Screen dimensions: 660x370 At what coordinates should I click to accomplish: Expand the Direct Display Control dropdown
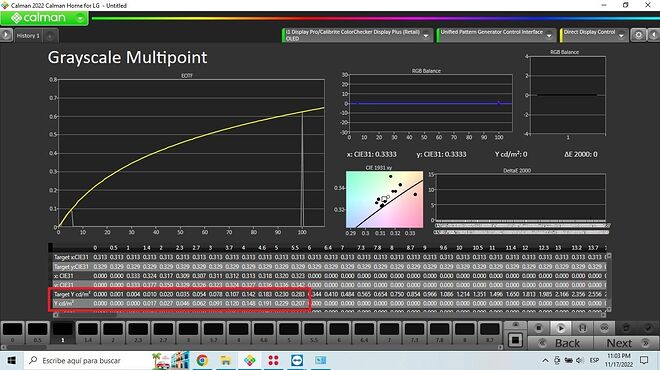point(621,36)
